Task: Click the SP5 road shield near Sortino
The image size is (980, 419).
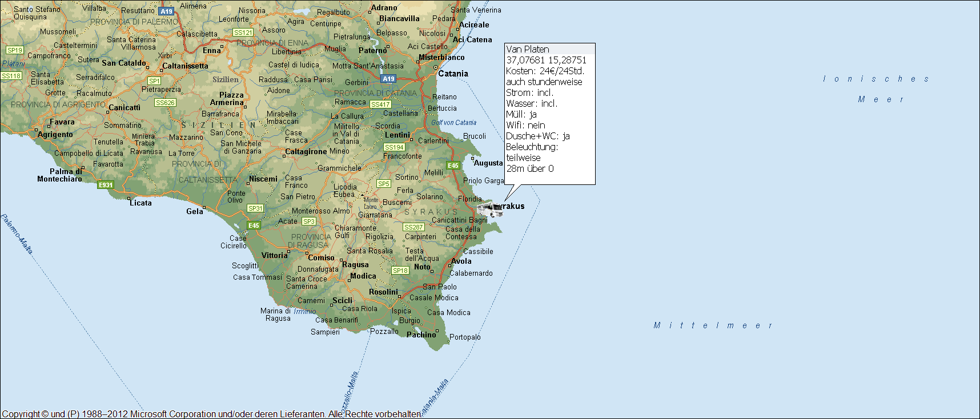Action: (x=384, y=184)
